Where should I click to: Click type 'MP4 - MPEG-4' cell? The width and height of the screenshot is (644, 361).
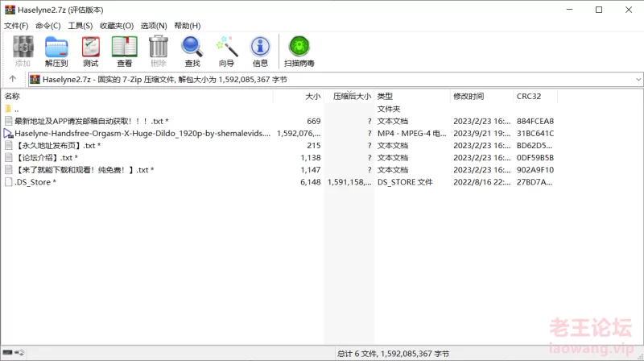411,133
